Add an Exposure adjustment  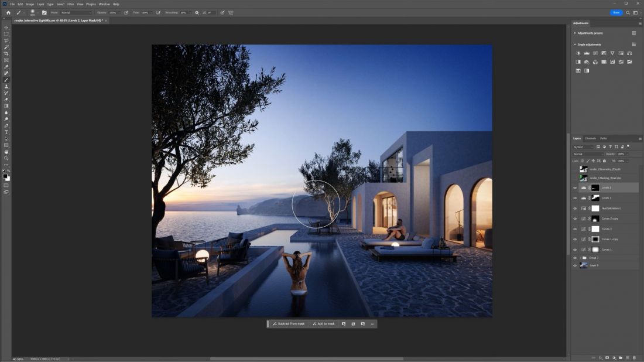point(604,53)
